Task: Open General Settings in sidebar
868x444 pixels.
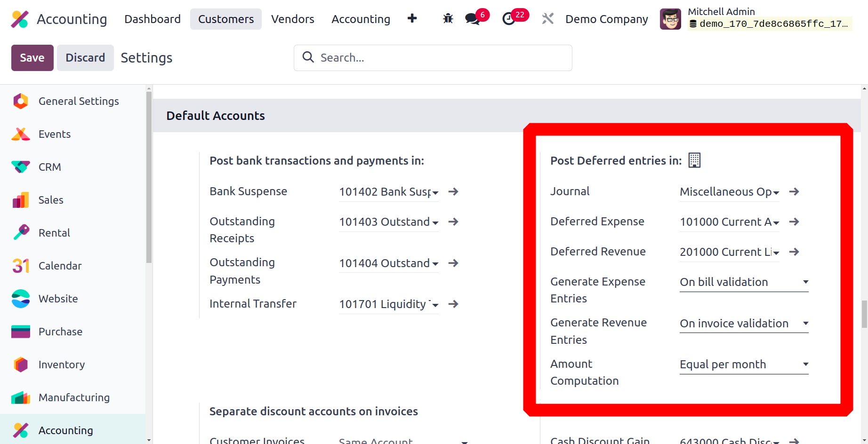Action: pyautogui.click(x=73, y=101)
